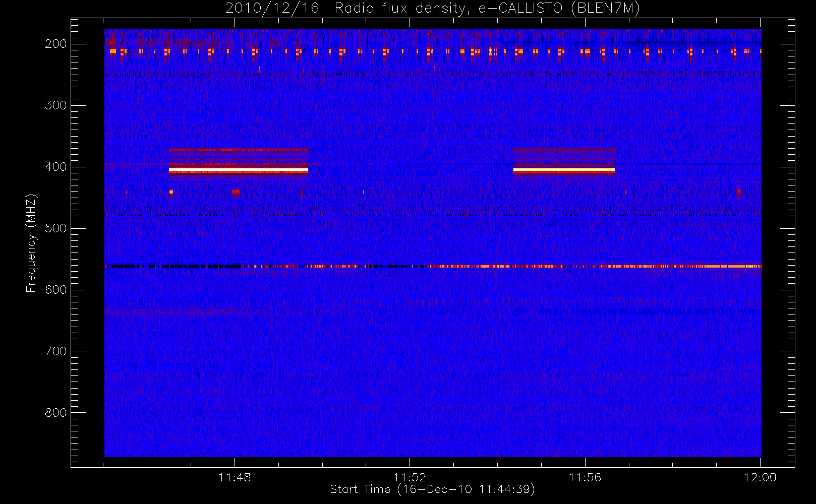Click the 700 frequency tick label
Screen dimensions: 816x504
56,351
